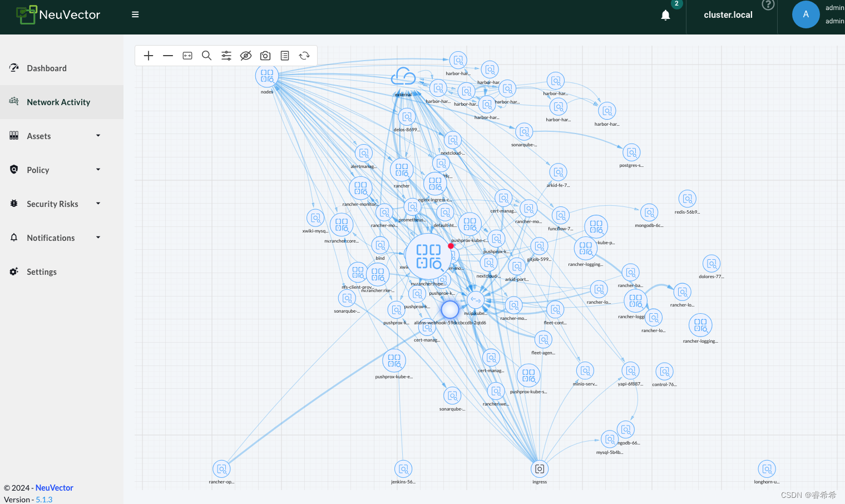Viewport: 845px width, 504px height.
Task: Fit graph to screen toolbar icon
Action: coord(187,56)
